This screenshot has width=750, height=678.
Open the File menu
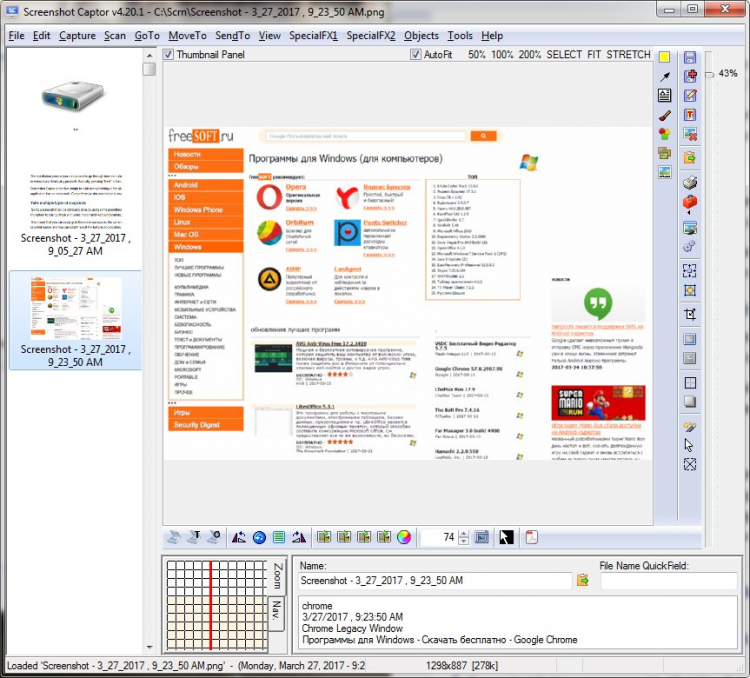(16, 35)
